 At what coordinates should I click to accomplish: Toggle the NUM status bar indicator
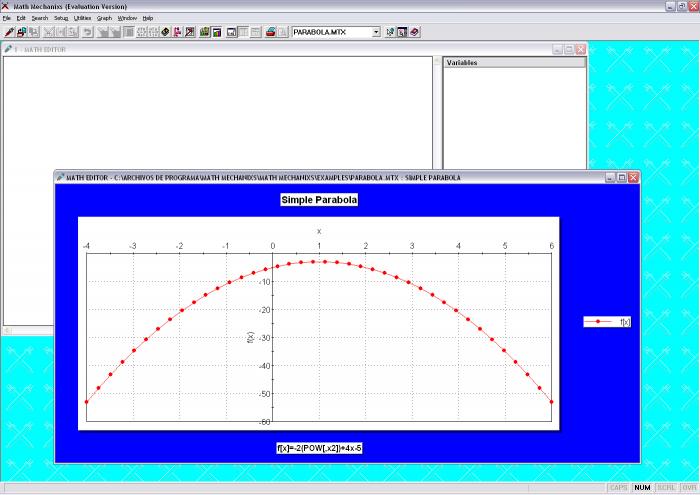click(642, 487)
